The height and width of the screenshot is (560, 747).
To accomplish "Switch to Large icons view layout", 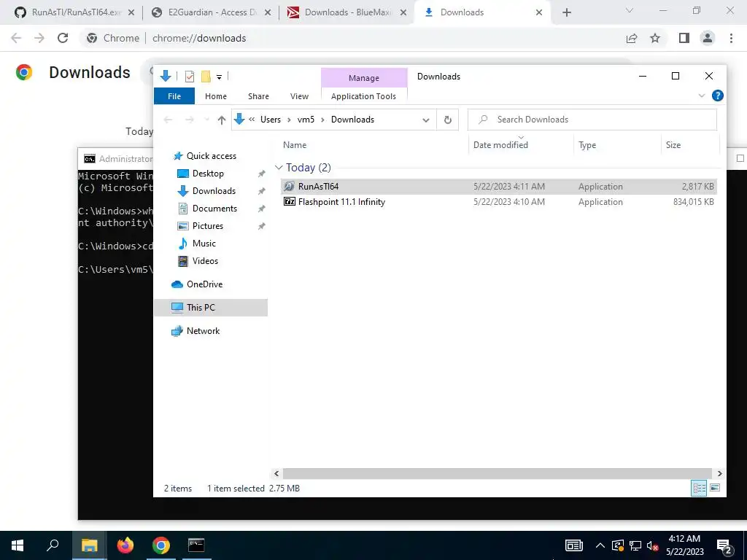I will pyautogui.click(x=715, y=488).
